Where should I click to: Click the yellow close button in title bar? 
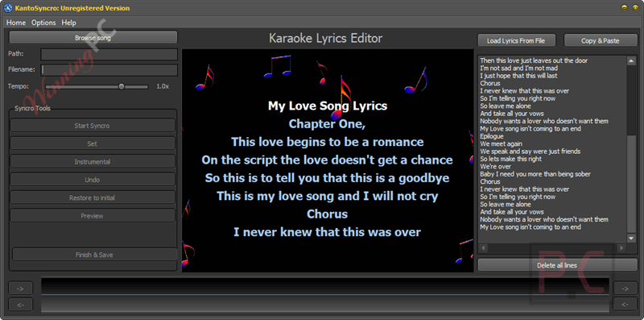pyautogui.click(x=634, y=8)
